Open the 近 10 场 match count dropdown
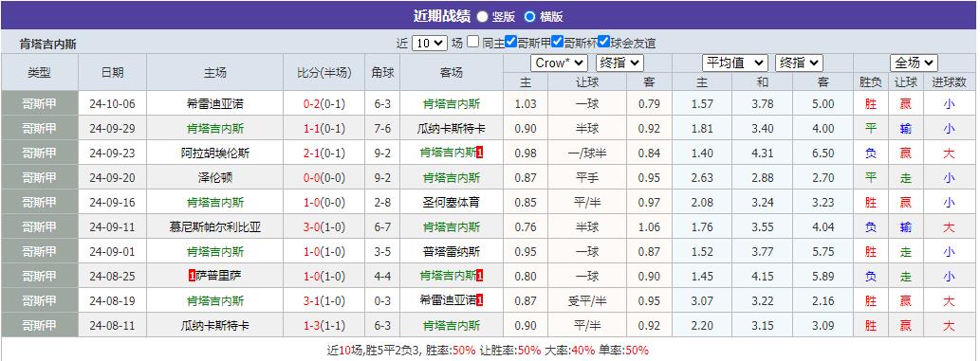980x361 pixels. click(x=430, y=43)
